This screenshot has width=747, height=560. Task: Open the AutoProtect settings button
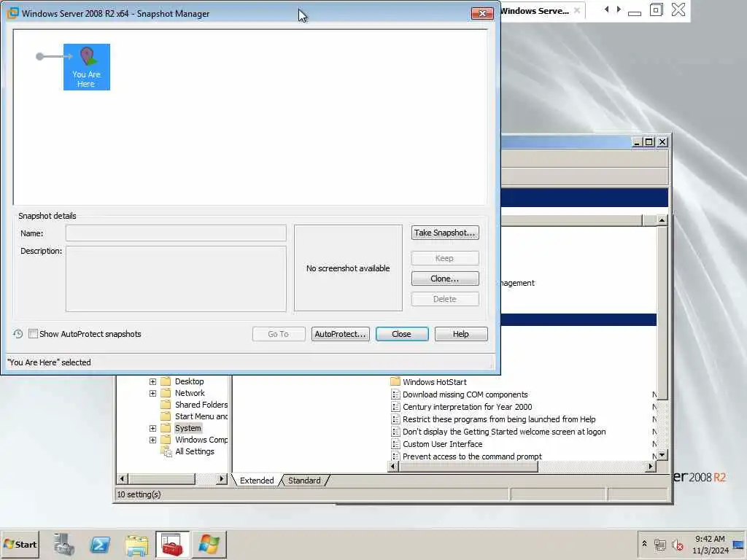pos(340,334)
